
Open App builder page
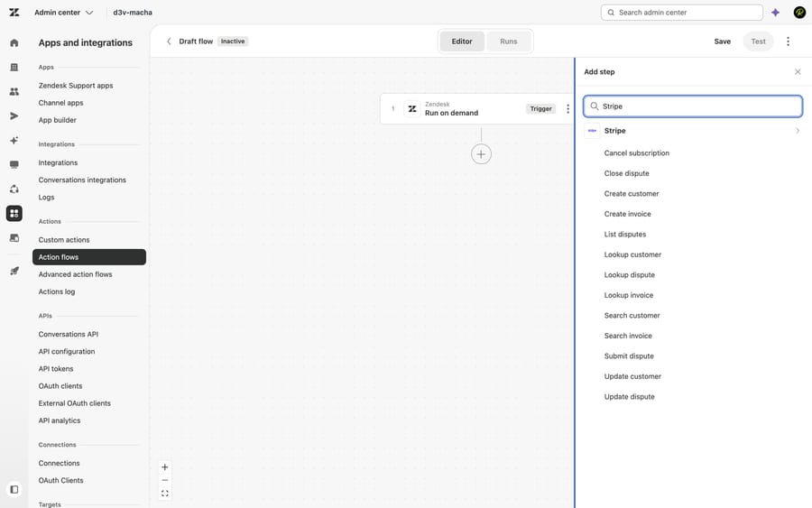pos(58,120)
